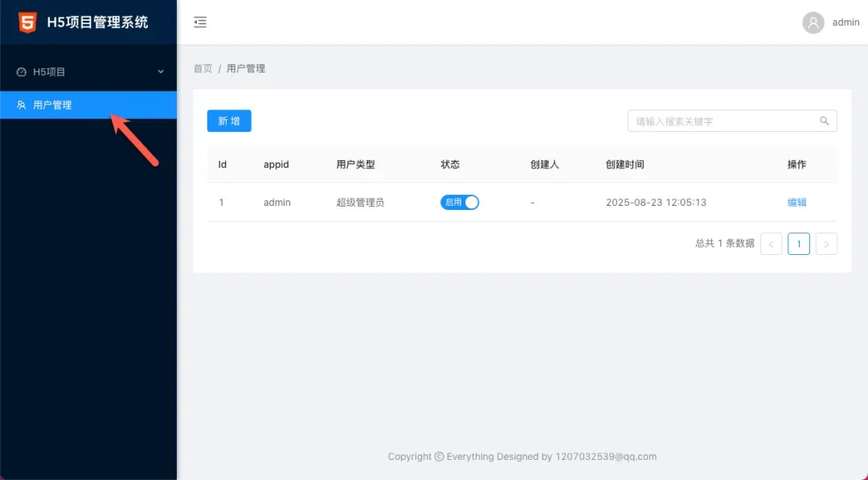
Task: Click the H5项目管理系统 title
Action: [97, 23]
